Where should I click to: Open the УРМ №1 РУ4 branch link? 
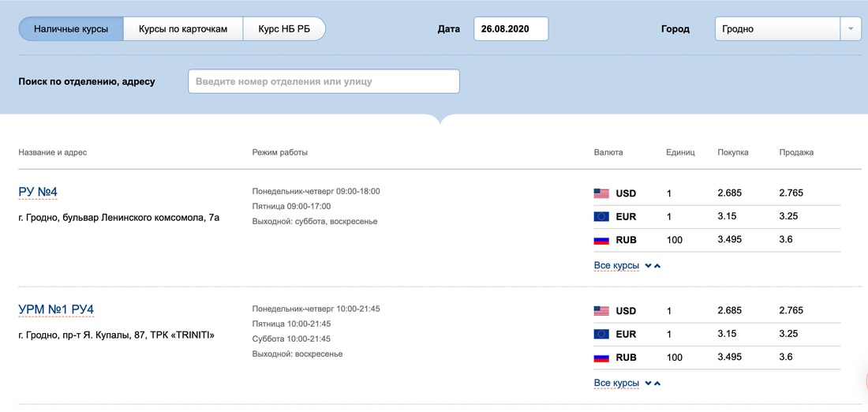tap(56, 309)
